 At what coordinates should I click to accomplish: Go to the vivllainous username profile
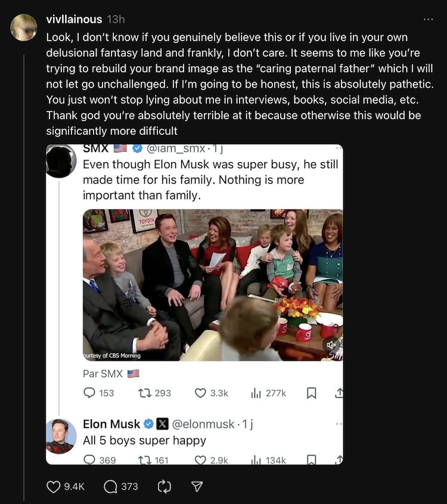tap(74, 20)
